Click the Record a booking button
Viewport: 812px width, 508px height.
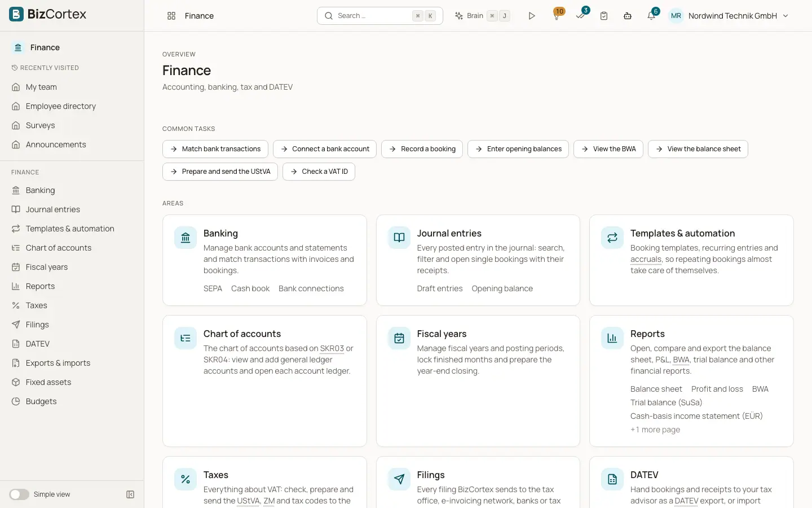(x=422, y=149)
